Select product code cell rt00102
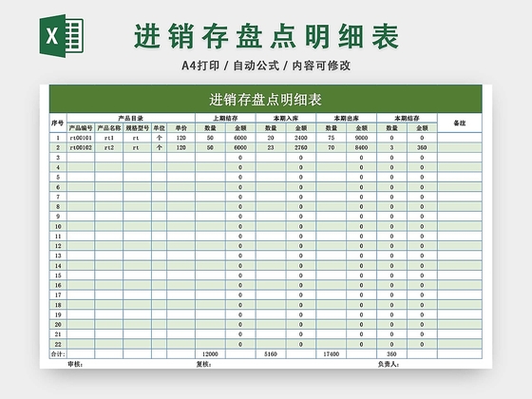 click(81, 147)
